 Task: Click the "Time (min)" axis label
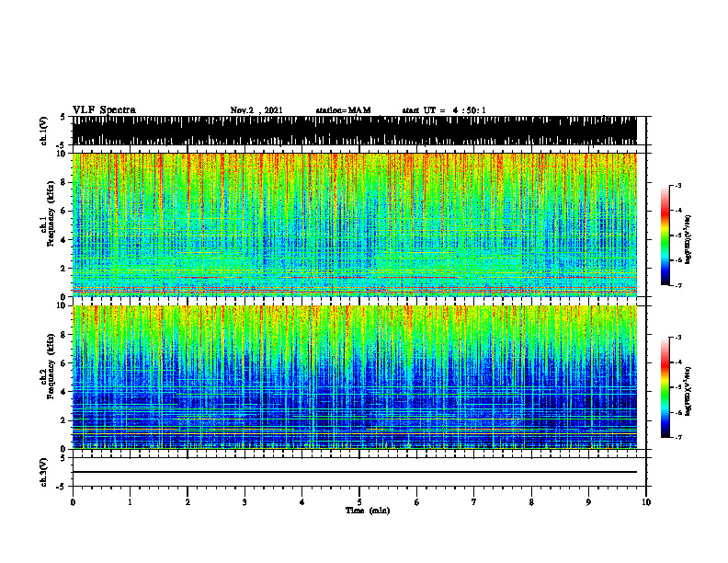coord(368,511)
